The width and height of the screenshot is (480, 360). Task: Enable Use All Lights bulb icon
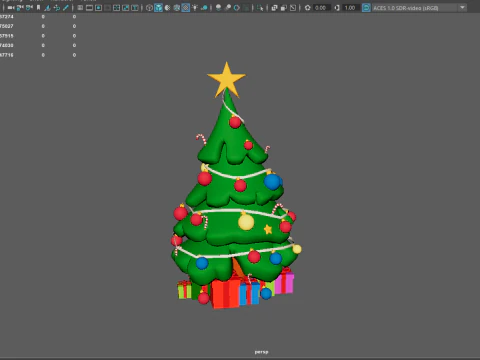tap(195, 8)
